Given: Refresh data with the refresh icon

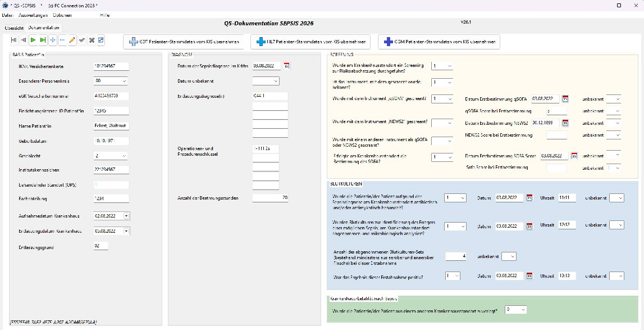Looking at the screenshot, I should coord(101,40).
